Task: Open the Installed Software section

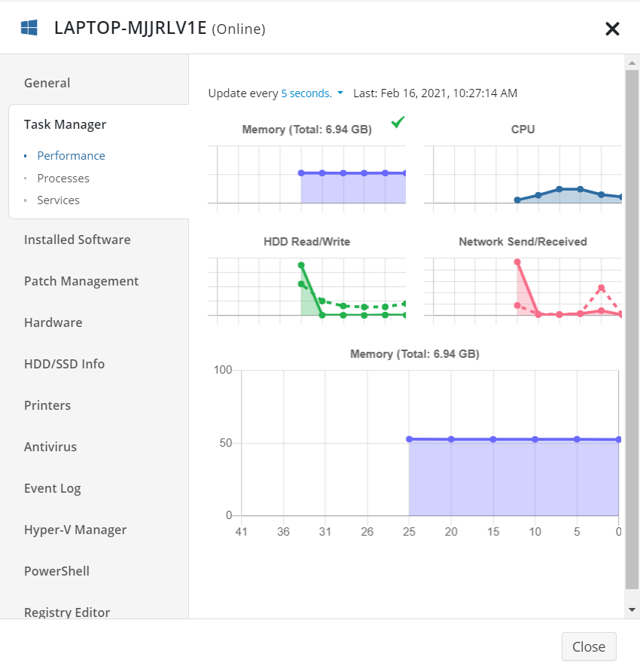Action: 75,239
